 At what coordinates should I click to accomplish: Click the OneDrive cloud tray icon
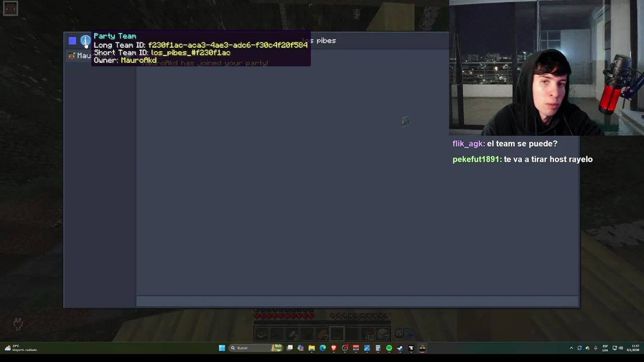588,348
